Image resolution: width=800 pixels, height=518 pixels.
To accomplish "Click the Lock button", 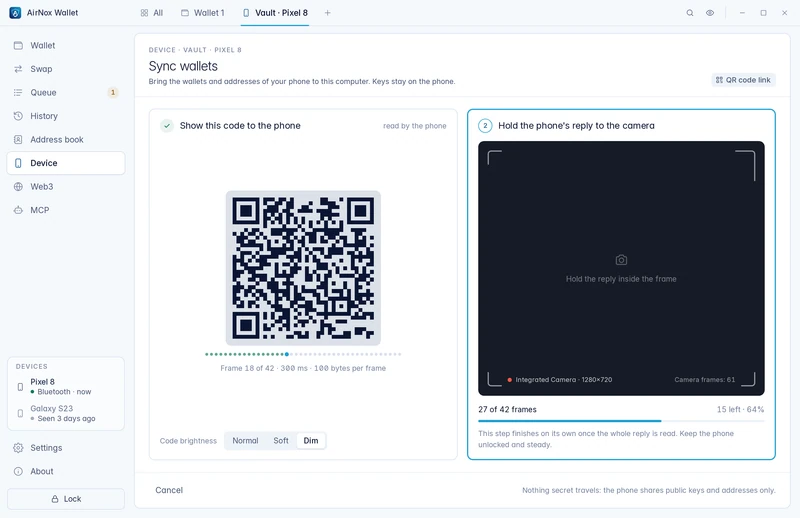I will tap(66, 499).
